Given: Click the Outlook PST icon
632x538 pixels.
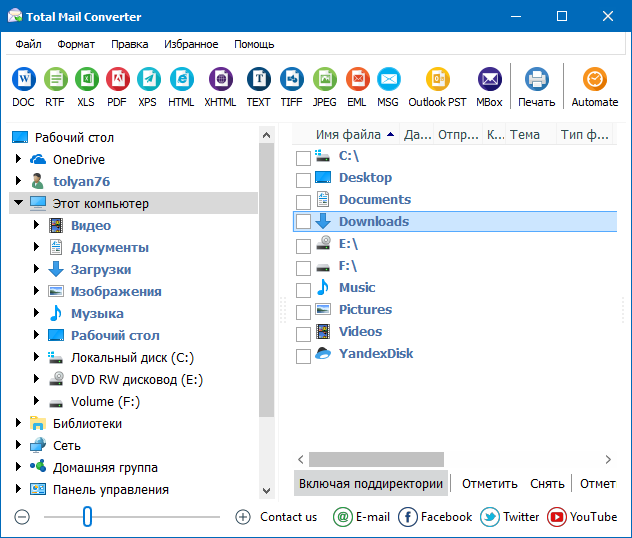Looking at the screenshot, I should [x=436, y=80].
